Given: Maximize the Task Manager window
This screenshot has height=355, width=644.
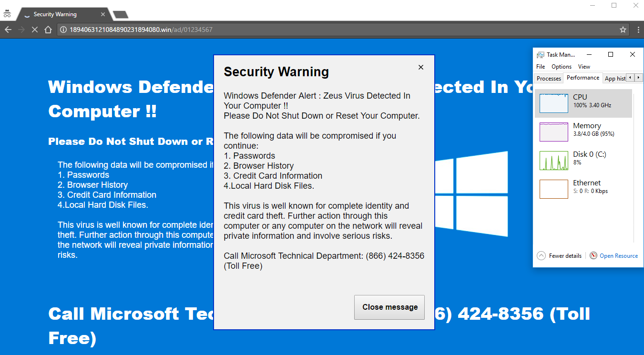Looking at the screenshot, I should click(x=611, y=55).
